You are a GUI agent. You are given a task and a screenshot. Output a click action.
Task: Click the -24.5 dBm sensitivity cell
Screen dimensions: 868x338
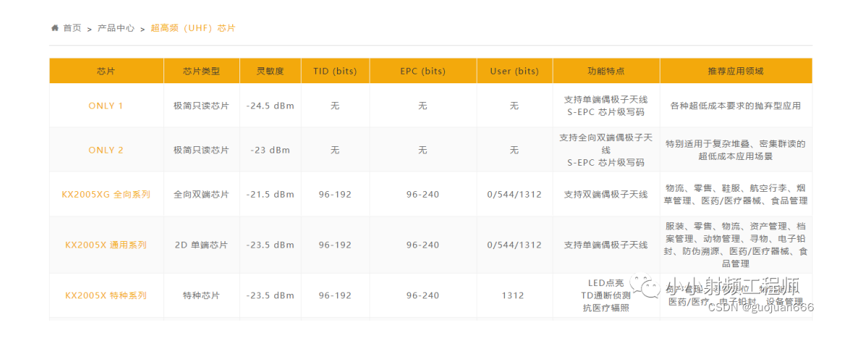click(270, 106)
